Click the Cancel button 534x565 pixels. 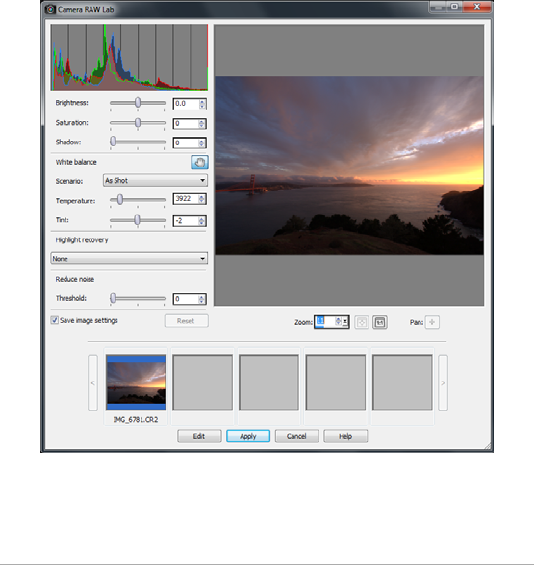tap(297, 436)
